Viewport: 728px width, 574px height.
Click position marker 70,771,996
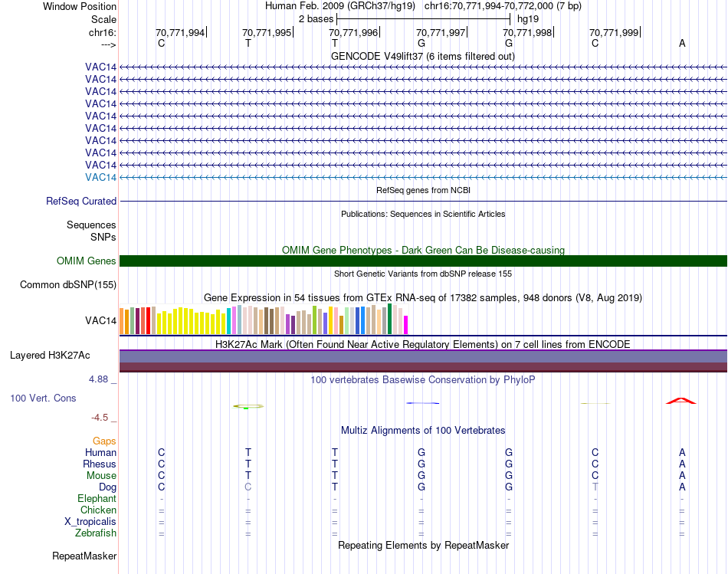pyautogui.click(x=354, y=32)
